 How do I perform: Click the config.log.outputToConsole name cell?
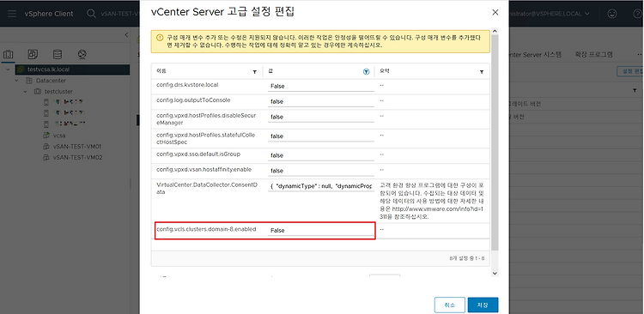click(x=193, y=100)
